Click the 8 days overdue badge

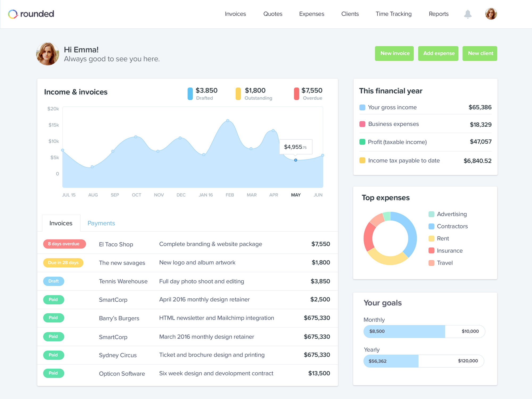64,244
